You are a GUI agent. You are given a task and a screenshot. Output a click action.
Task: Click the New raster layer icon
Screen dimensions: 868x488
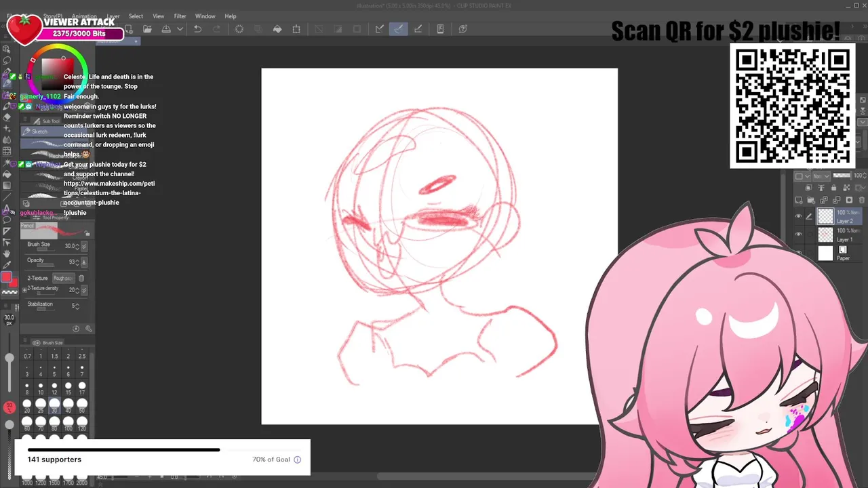pos(800,200)
